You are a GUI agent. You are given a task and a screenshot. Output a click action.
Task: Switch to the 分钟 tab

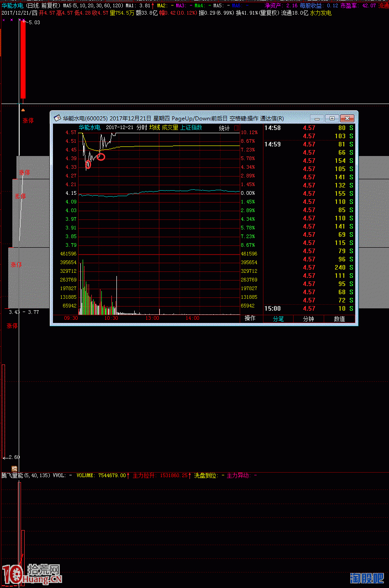[x=309, y=319]
